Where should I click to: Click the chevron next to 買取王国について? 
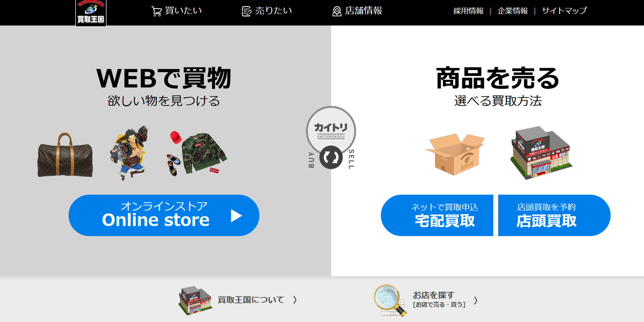coord(295,300)
